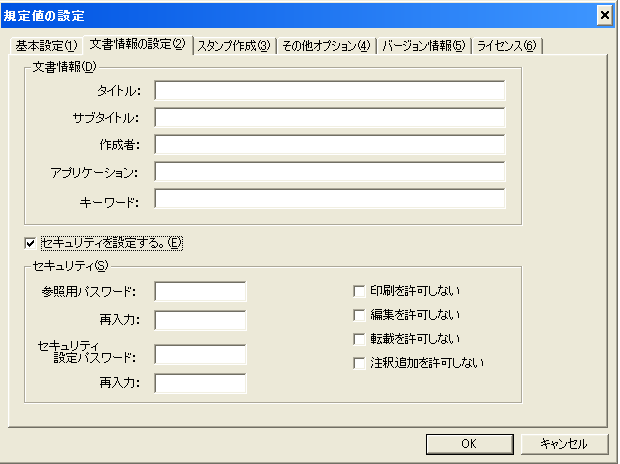Switch to the 基本設定(1) tab
620x464 pixels.
46,46
